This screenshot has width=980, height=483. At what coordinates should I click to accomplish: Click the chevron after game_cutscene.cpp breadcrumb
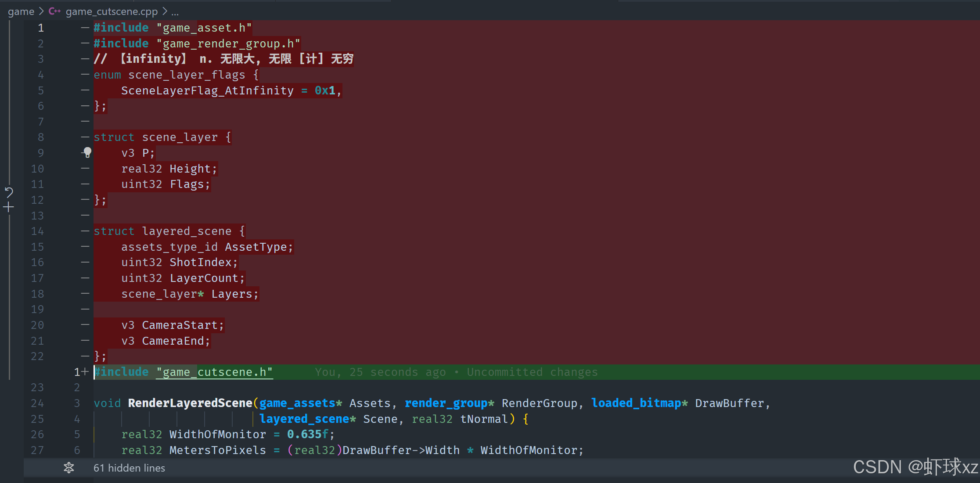coord(165,11)
